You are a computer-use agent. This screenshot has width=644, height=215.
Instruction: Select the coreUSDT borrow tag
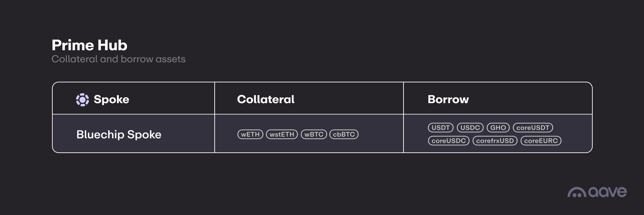533,128
